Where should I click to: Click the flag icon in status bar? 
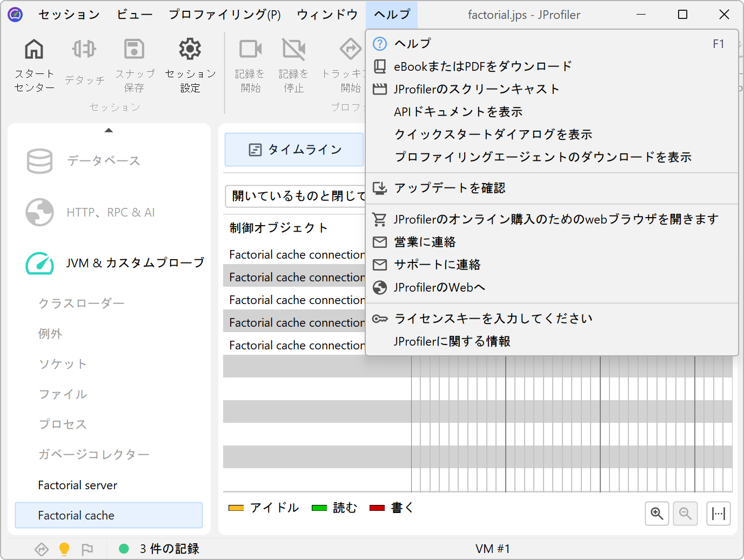[x=87, y=549]
